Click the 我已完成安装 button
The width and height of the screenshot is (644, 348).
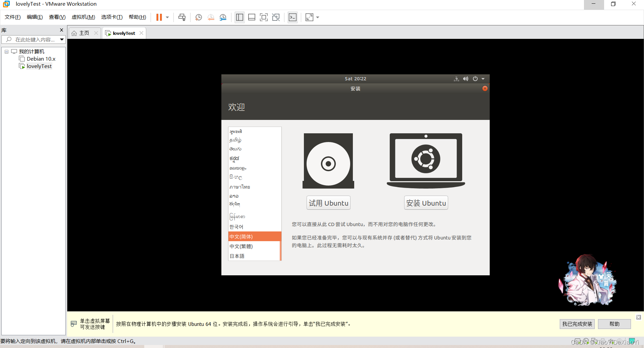pyautogui.click(x=577, y=324)
